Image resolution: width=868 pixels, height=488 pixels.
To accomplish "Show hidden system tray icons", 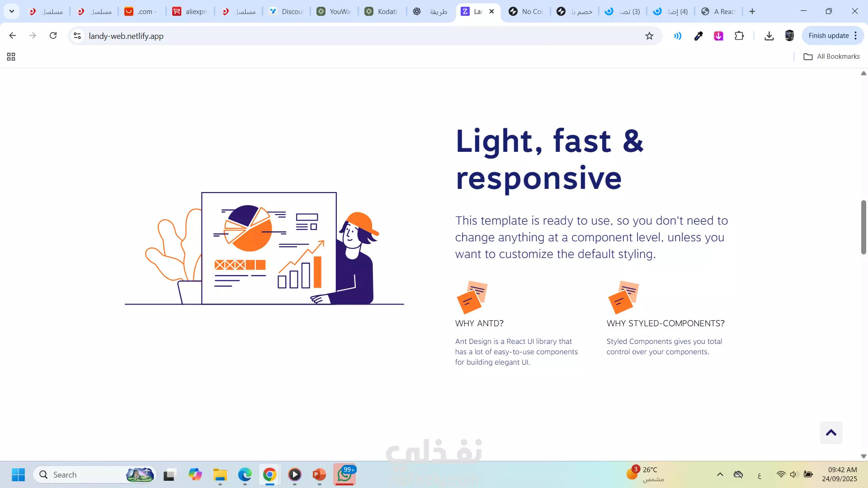I will point(720,474).
